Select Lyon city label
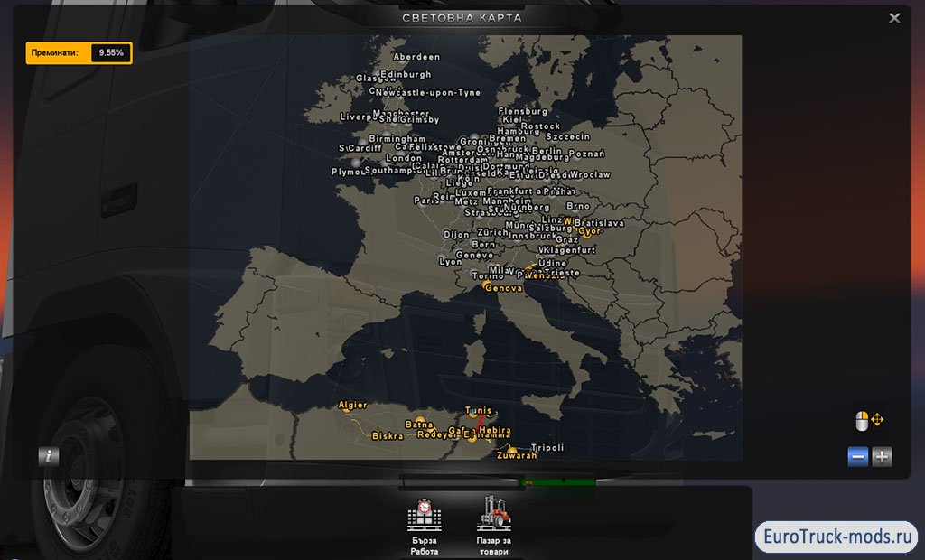The image size is (925, 560). pyautogui.click(x=451, y=261)
